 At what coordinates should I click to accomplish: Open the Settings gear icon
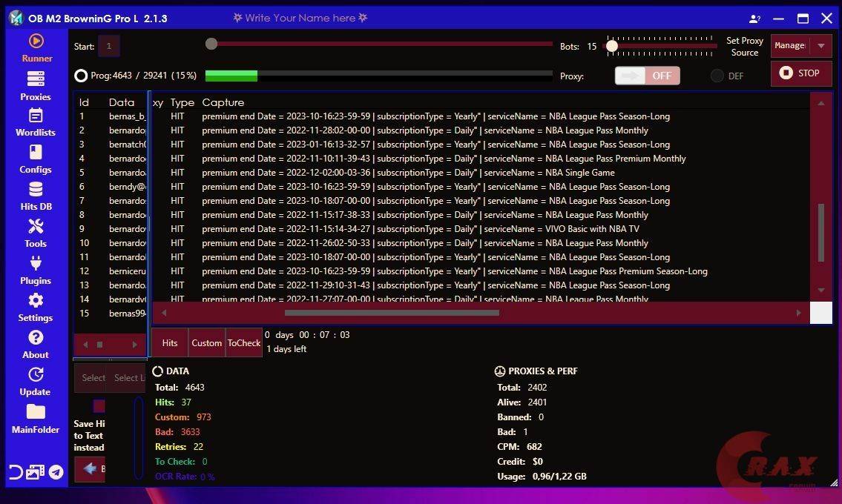point(36,301)
